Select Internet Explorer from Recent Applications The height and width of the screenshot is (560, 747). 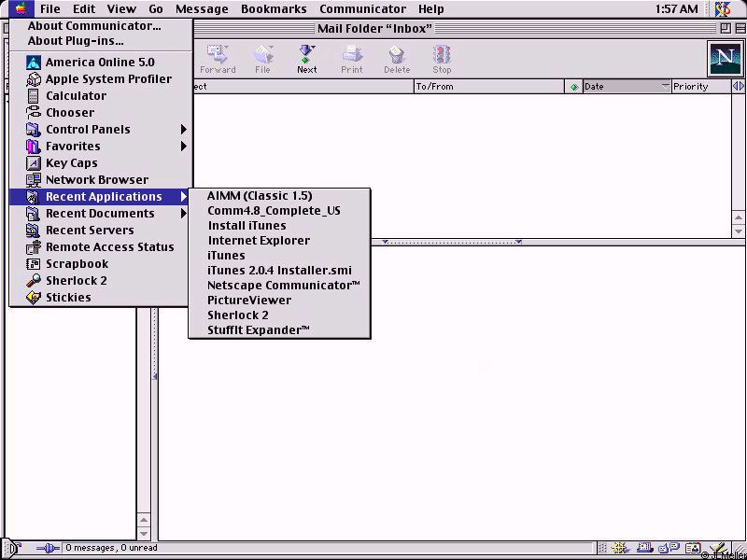tap(259, 241)
